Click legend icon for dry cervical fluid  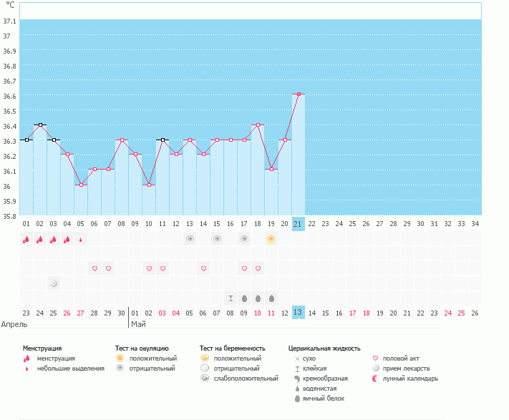click(297, 358)
